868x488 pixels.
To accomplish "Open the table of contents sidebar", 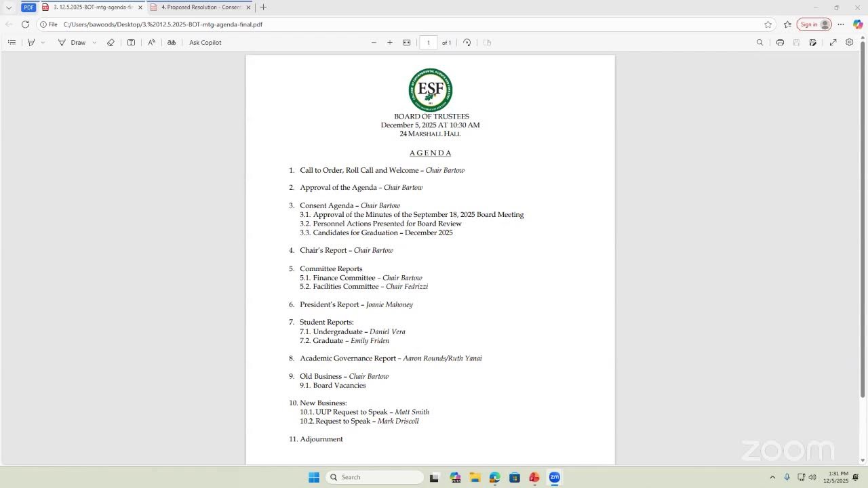I will pyautogui.click(x=12, y=42).
